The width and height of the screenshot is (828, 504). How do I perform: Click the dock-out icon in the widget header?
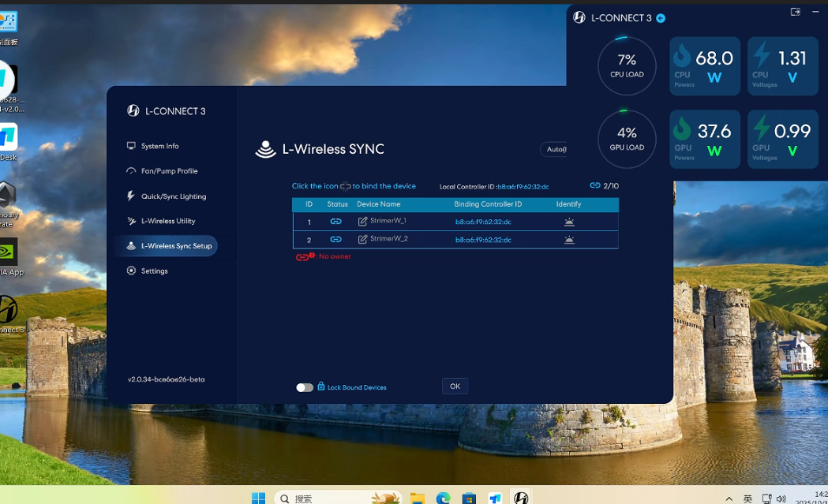point(795,12)
